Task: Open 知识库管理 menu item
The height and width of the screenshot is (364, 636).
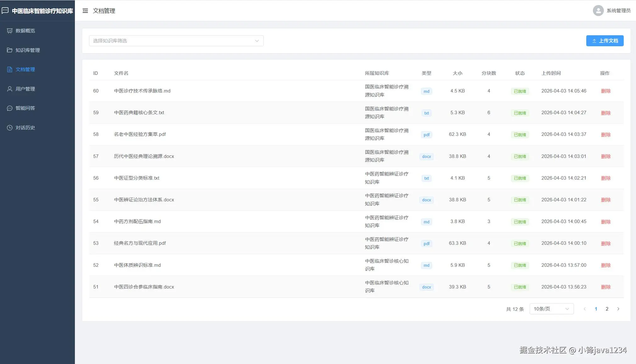Action: click(x=28, y=50)
